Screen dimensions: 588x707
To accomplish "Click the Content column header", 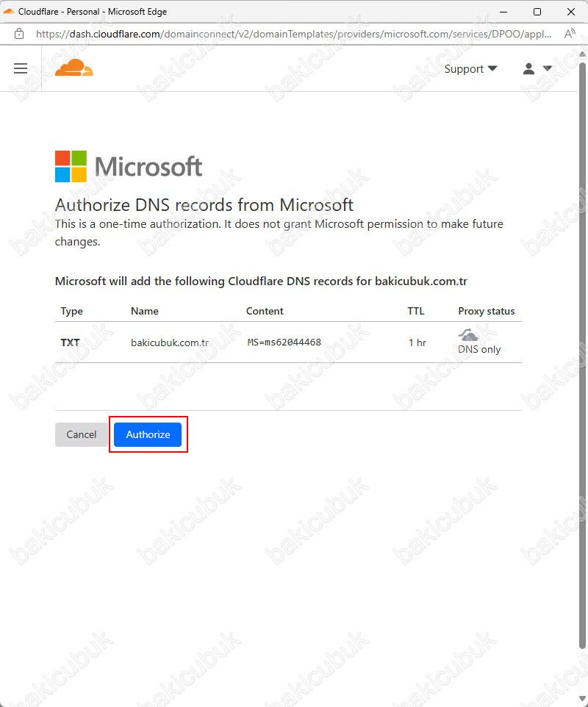I will click(265, 311).
